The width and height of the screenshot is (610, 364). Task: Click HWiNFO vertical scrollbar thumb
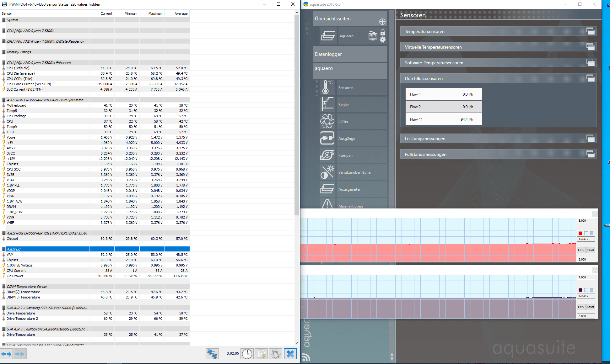click(297, 115)
